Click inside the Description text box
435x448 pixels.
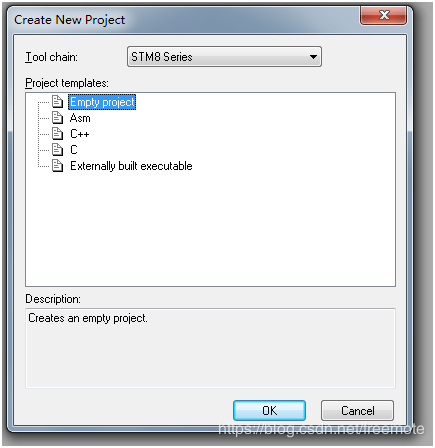click(x=210, y=348)
